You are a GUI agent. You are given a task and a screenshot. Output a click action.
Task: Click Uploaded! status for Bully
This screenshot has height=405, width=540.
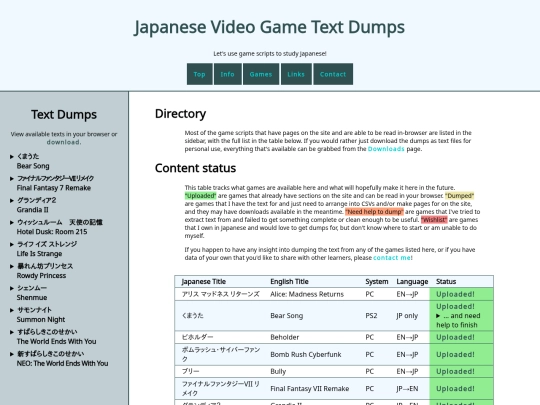(x=455, y=371)
